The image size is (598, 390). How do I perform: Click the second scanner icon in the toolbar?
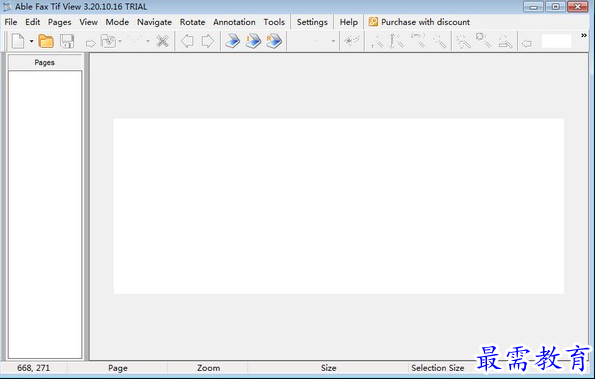(x=253, y=41)
